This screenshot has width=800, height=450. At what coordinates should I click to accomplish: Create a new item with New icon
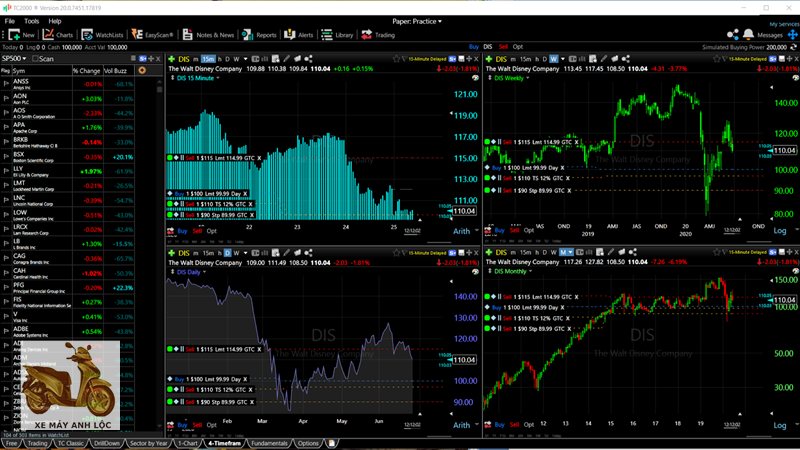21,35
